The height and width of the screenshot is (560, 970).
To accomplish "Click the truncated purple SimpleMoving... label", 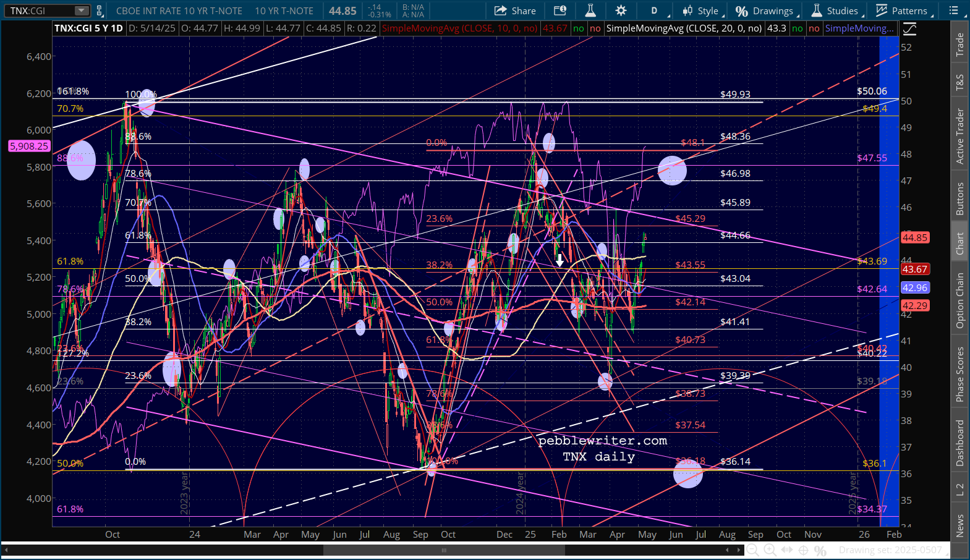I will 859,28.
